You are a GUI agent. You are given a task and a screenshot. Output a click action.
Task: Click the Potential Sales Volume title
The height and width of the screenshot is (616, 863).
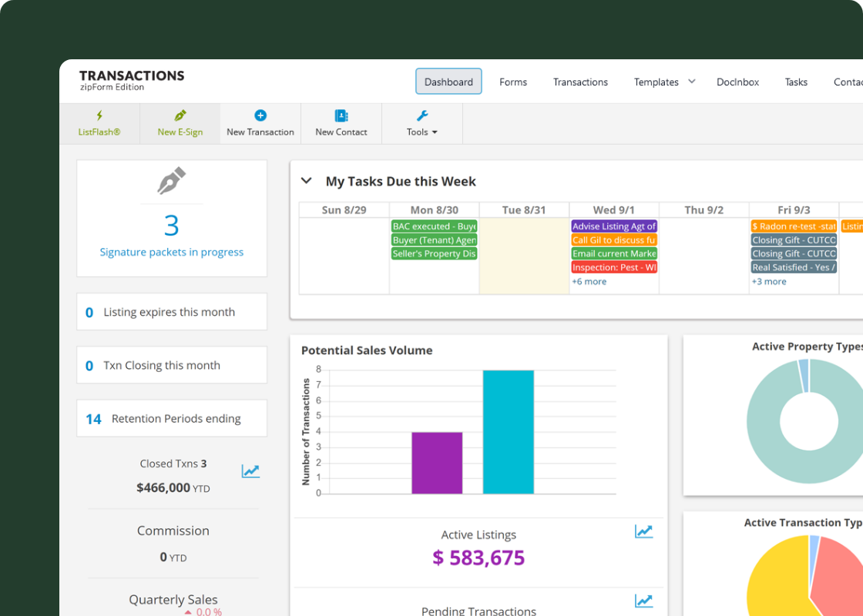[367, 350]
